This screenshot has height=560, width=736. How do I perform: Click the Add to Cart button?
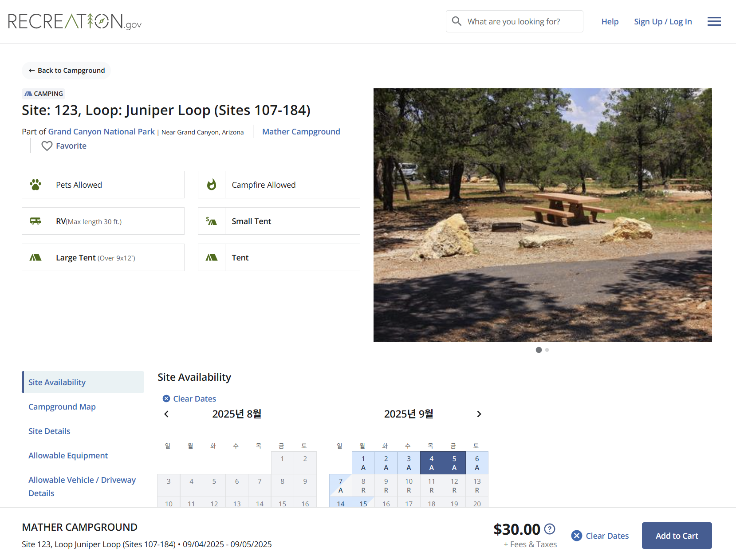pos(677,536)
